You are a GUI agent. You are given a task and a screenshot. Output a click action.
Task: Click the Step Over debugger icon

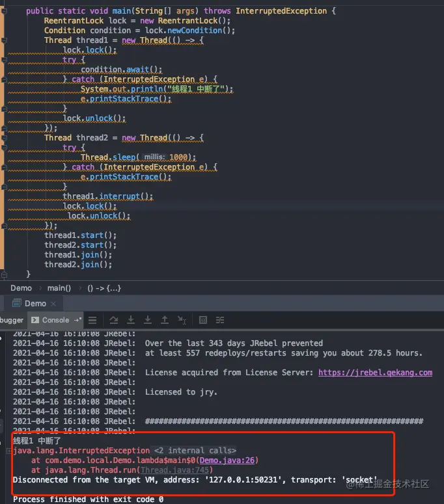coord(113,320)
